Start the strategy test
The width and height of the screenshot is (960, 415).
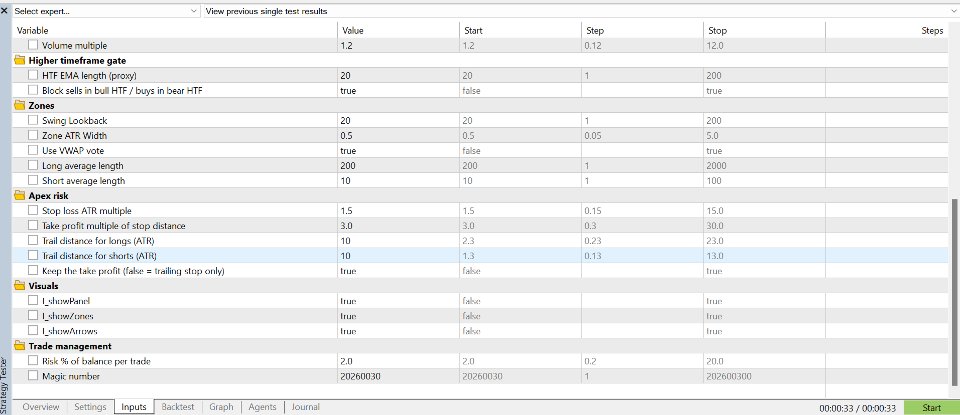click(x=931, y=408)
